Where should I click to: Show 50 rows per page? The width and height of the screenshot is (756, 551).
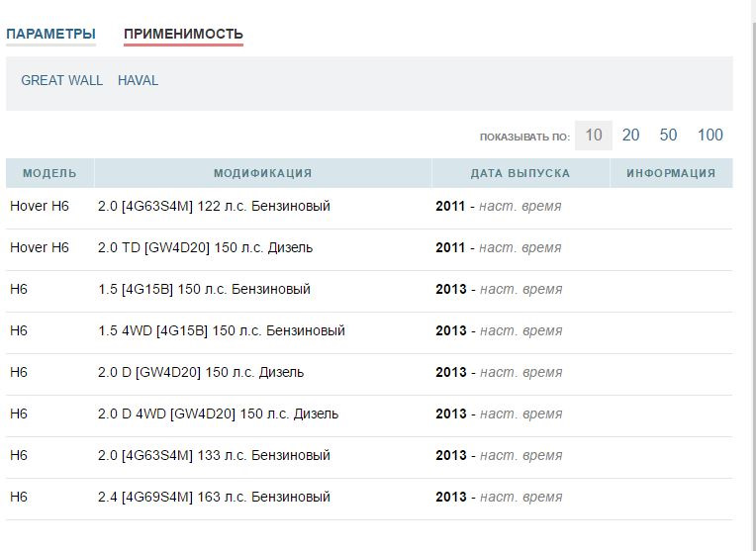(x=668, y=136)
